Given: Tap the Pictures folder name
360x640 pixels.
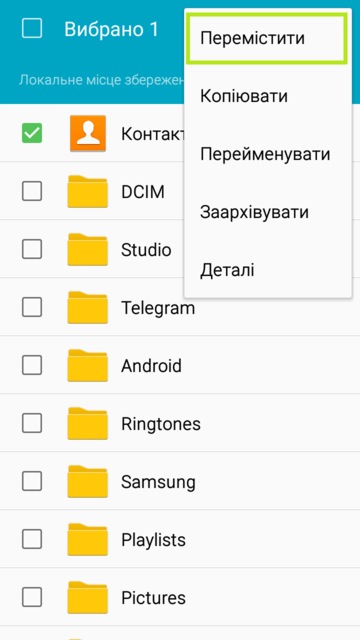Looking at the screenshot, I should click(153, 598).
